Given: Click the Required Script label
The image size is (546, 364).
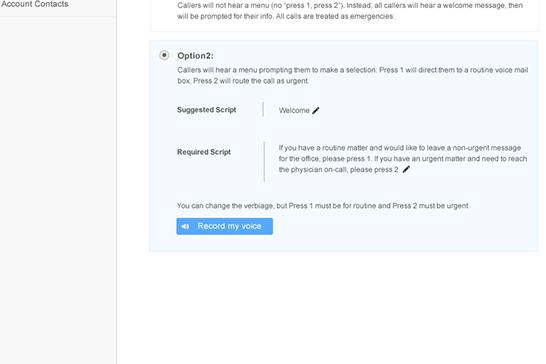Looking at the screenshot, I should coord(204,152).
